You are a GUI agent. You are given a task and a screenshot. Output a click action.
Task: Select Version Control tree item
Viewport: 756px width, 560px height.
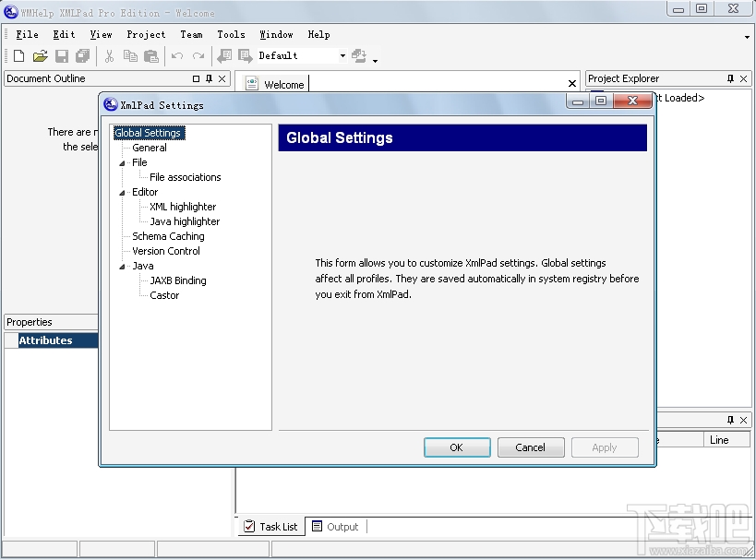click(x=166, y=251)
